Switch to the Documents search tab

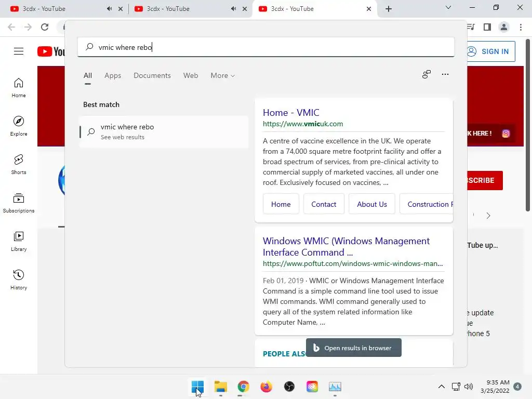[152, 75]
